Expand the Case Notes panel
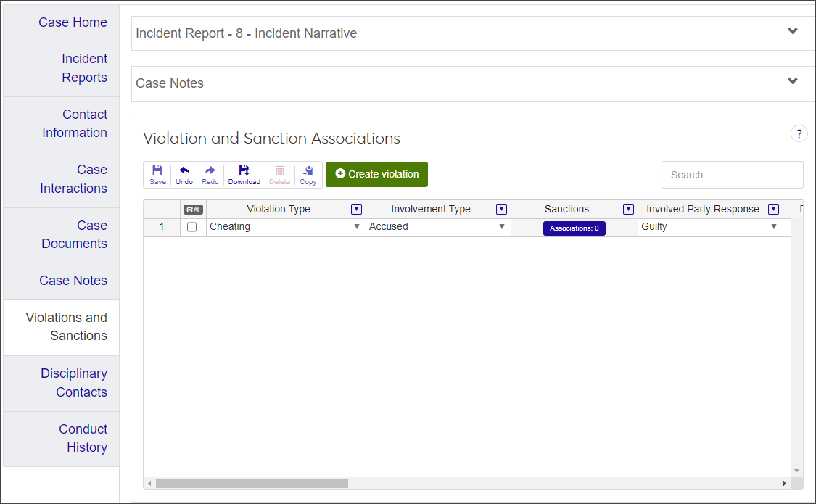Screen dimensions: 816x504 tap(793, 81)
